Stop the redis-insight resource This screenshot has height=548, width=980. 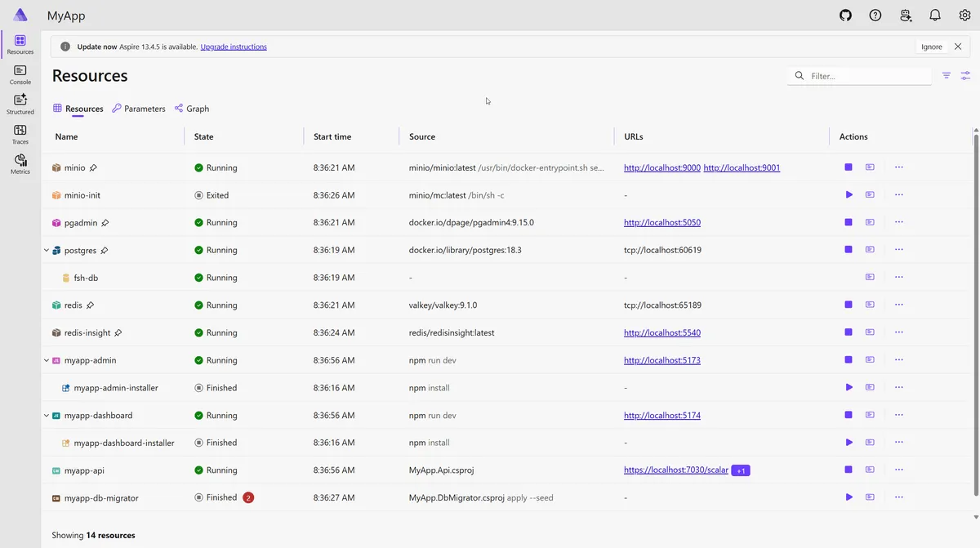click(x=849, y=332)
